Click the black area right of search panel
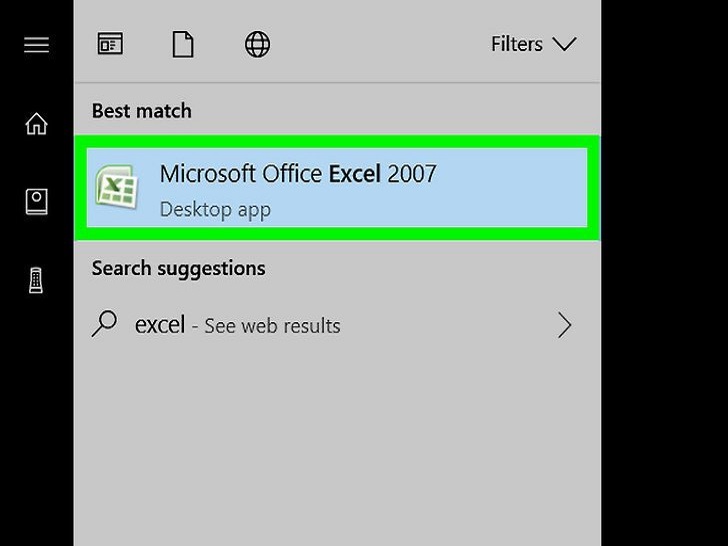728x546 pixels. point(664,273)
